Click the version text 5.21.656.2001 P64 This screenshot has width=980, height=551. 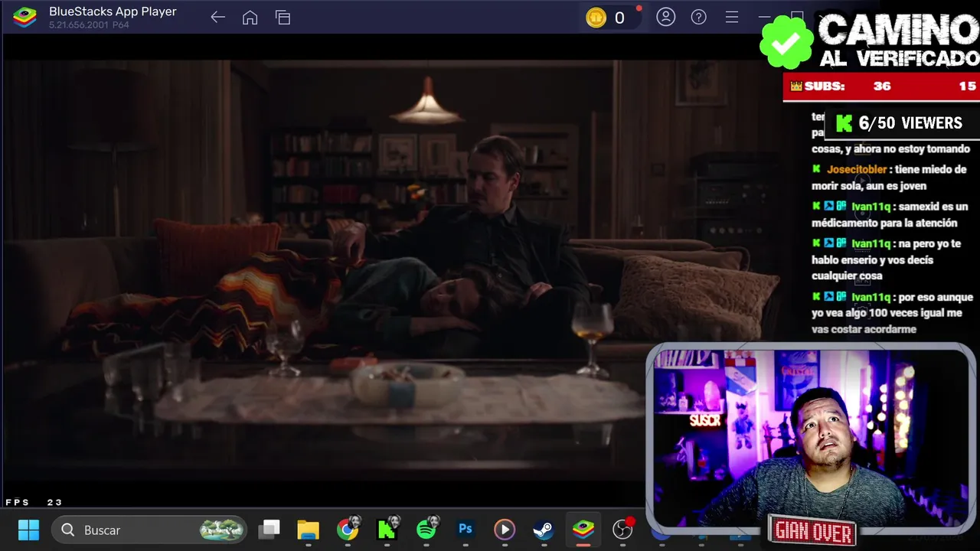(x=89, y=25)
